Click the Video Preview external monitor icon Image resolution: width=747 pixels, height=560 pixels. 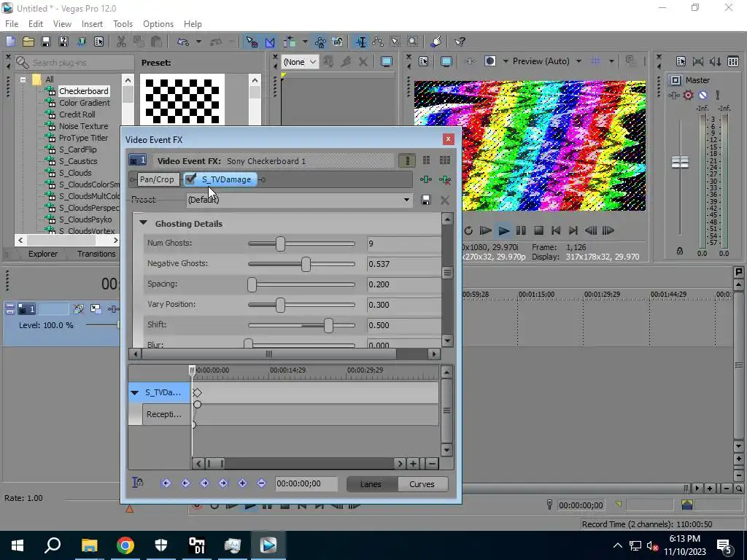(446, 61)
